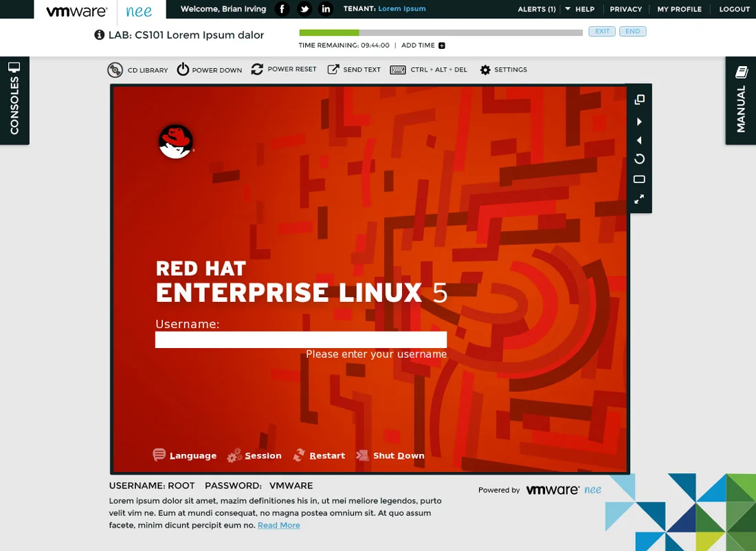Click the ADD TIME label
The image size is (756, 551).
pos(418,45)
